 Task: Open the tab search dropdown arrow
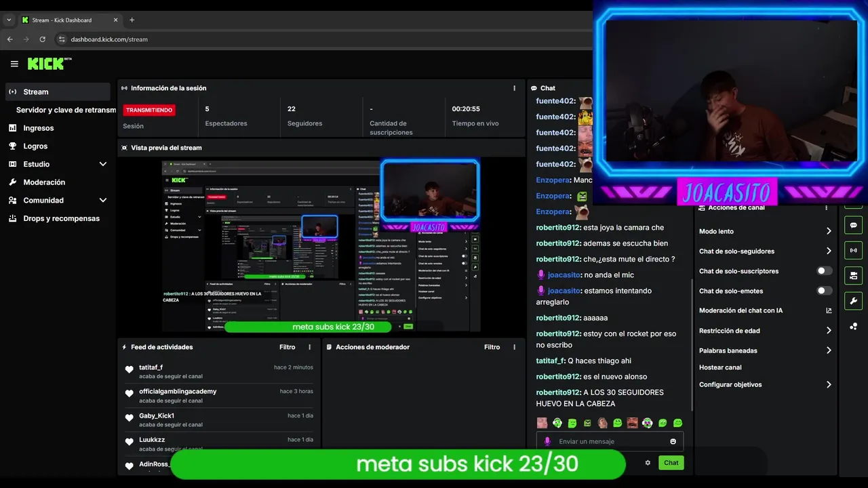coord(9,20)
